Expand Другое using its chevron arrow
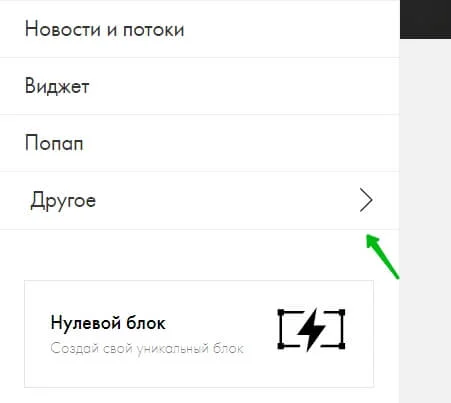This screenshot has height=403, width=451. pos(366,200)
